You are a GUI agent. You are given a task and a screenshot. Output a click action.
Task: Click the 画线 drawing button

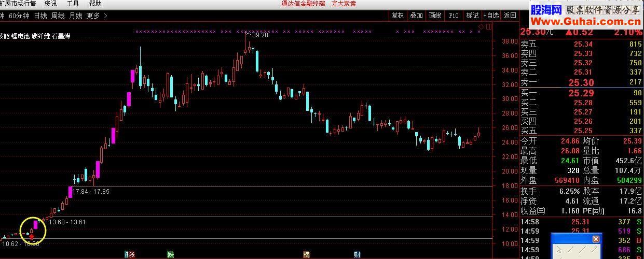[435, 16]
